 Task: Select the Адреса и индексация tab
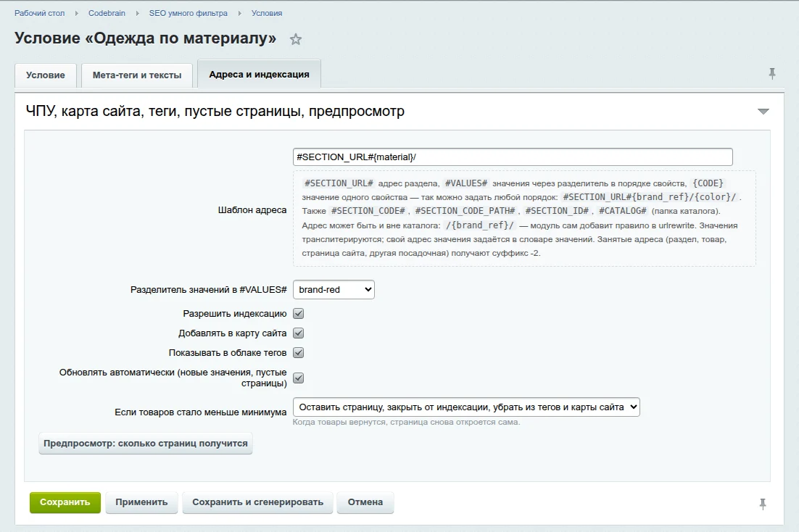click(259, 75)
